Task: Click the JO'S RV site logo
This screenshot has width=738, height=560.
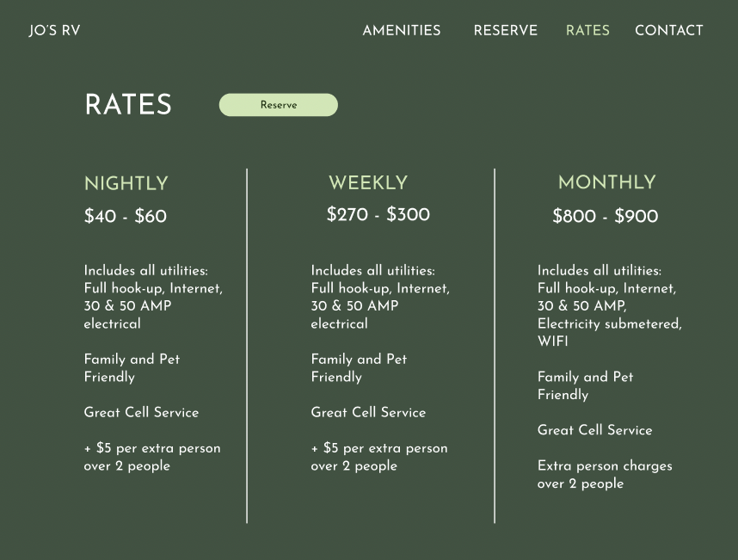Action: 54,31
